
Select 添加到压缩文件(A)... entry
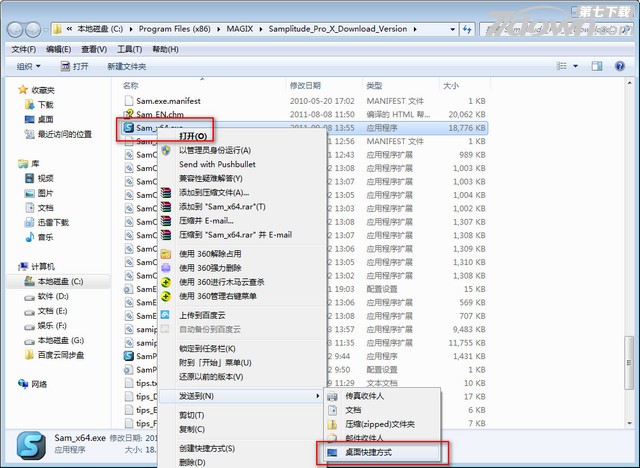[242, 193]
